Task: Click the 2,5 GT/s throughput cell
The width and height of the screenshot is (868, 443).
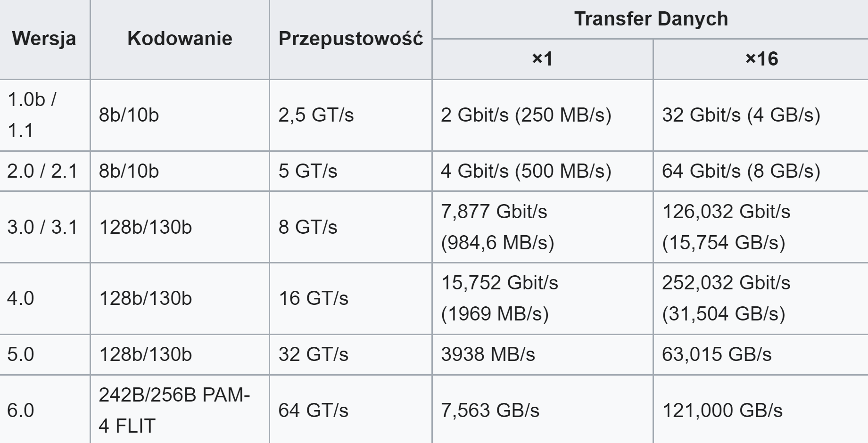Action: tap(351, 115)
